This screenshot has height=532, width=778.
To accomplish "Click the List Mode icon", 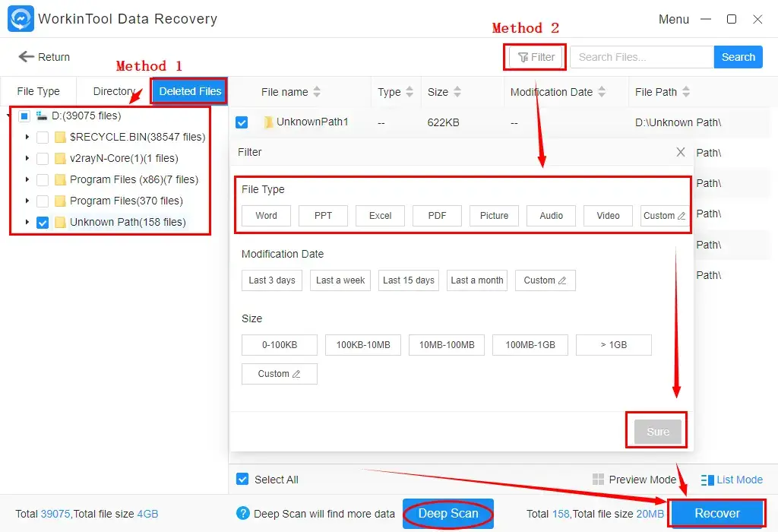I will pyautogui.click(x=707, y=480).
